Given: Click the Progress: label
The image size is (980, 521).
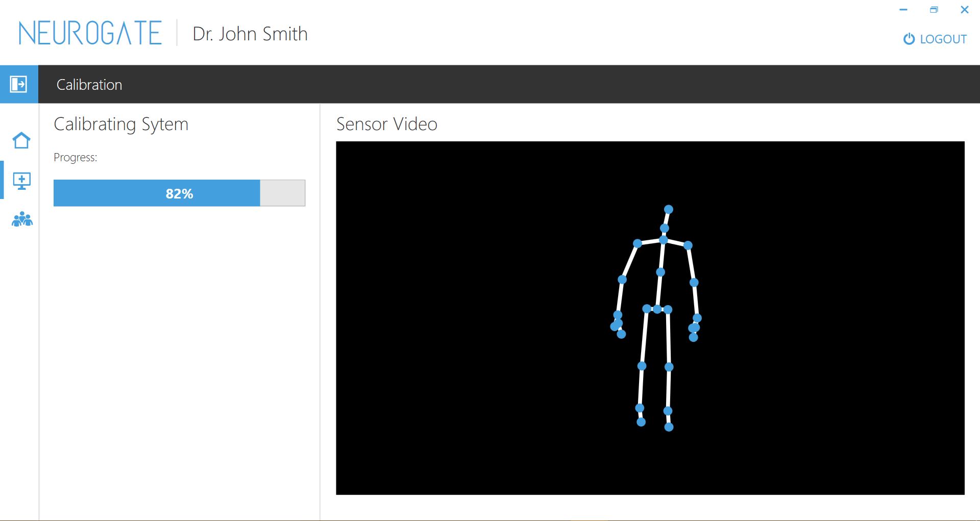Looking at the screenshot, I should pyautogui.click(x=76, y=157).
